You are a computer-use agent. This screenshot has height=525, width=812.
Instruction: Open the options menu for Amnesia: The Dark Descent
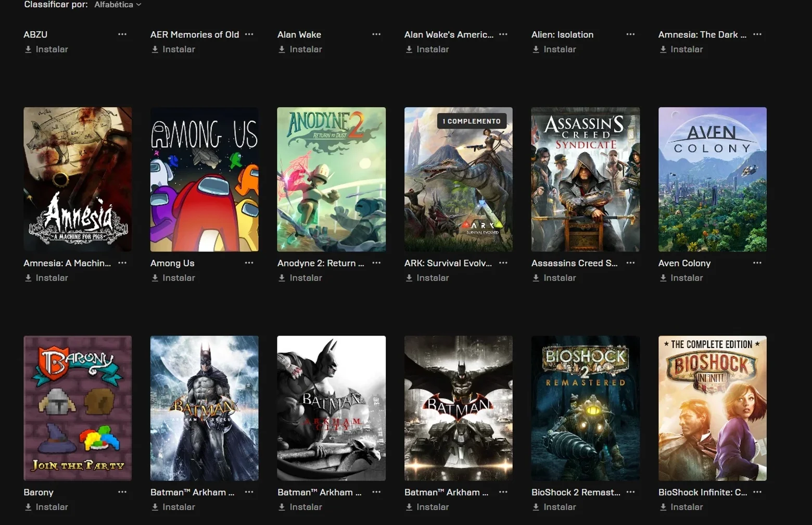pyautogui.click(x=757, y=34)
